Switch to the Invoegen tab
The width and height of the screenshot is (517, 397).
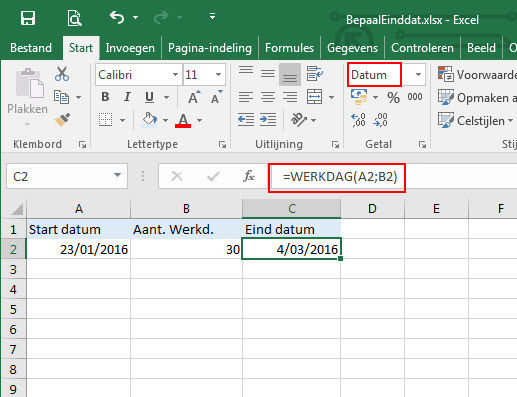point(130,48)
